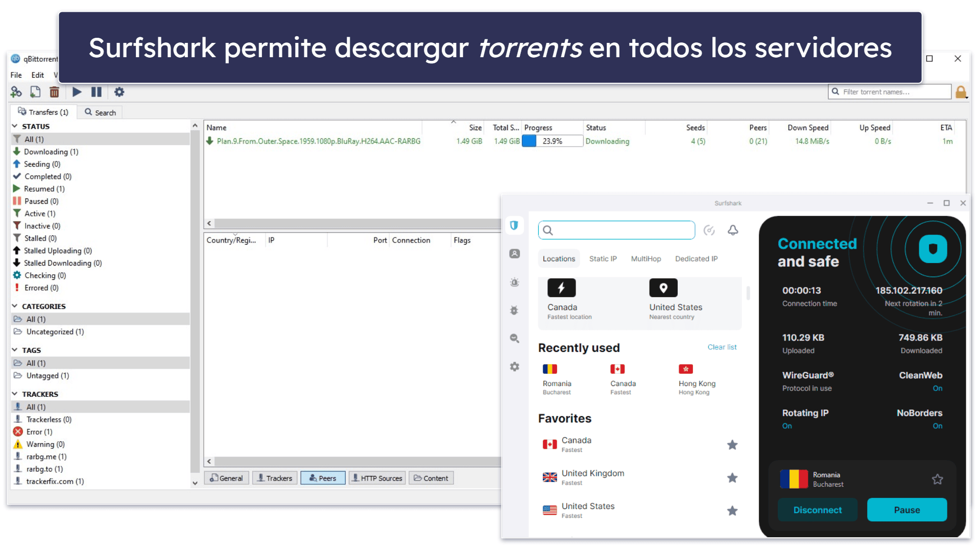This screenshot has width=980, height=551.
Task: Click the rotating IP icon beside search
Action: coord(709,230)
